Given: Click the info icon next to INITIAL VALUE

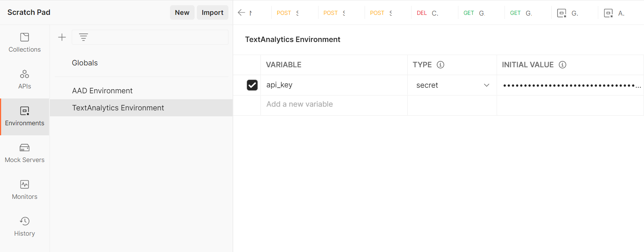Looking at the screenshot, I should (x=563, y=65).
